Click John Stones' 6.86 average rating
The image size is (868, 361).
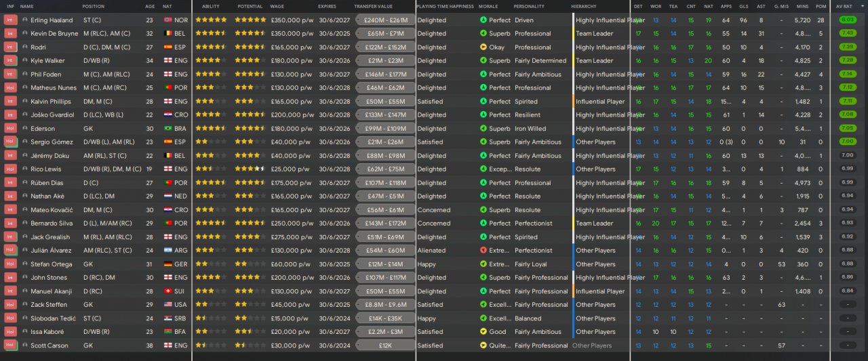848,278
